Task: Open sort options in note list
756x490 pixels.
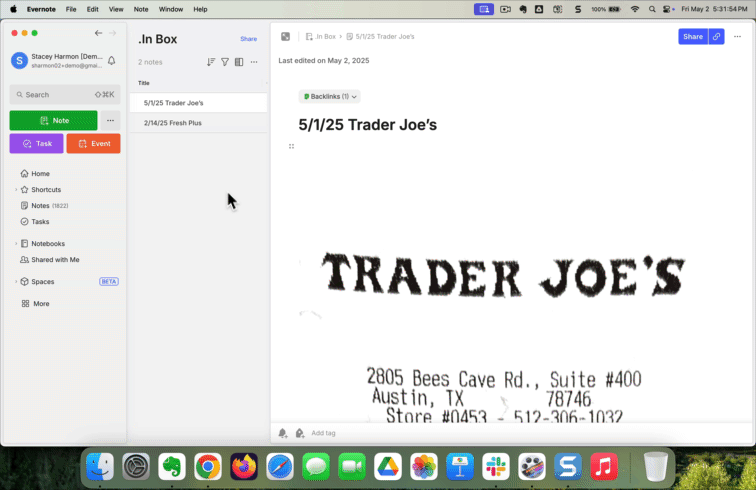Action: (x=211, y=62)
